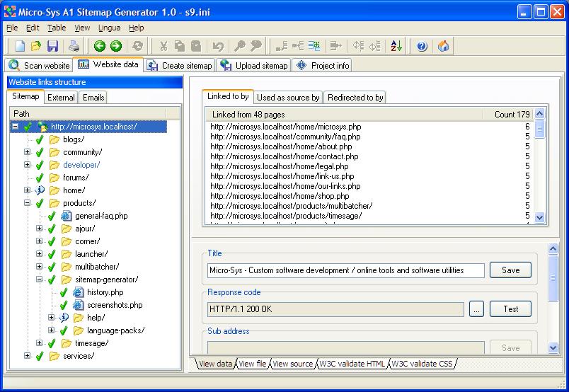
Task: Click the Refresh toolbar icon
Action: tap(137, 46)
